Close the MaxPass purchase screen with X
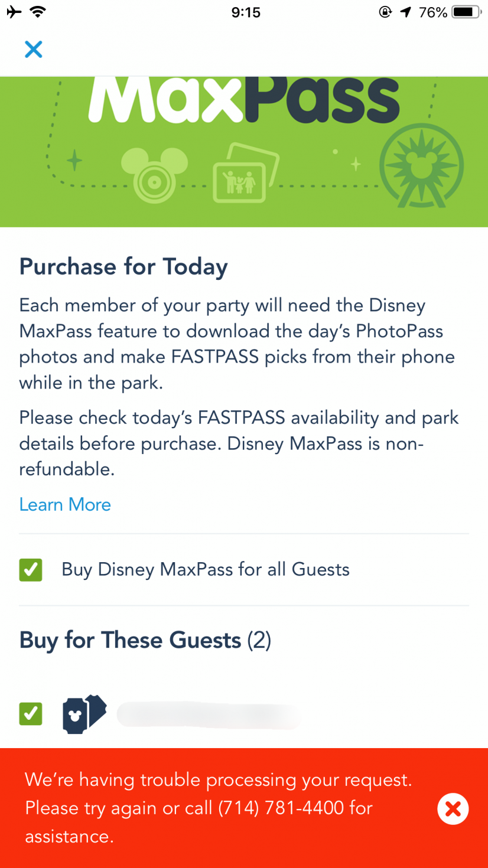Screen dimensions: 488x868 coord(34,49)
